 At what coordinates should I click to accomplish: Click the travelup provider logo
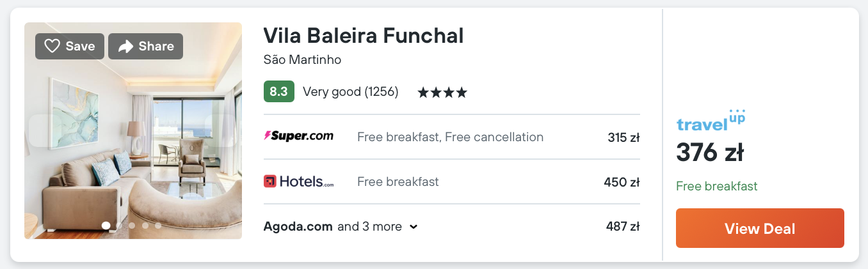[x=711, y=121]
